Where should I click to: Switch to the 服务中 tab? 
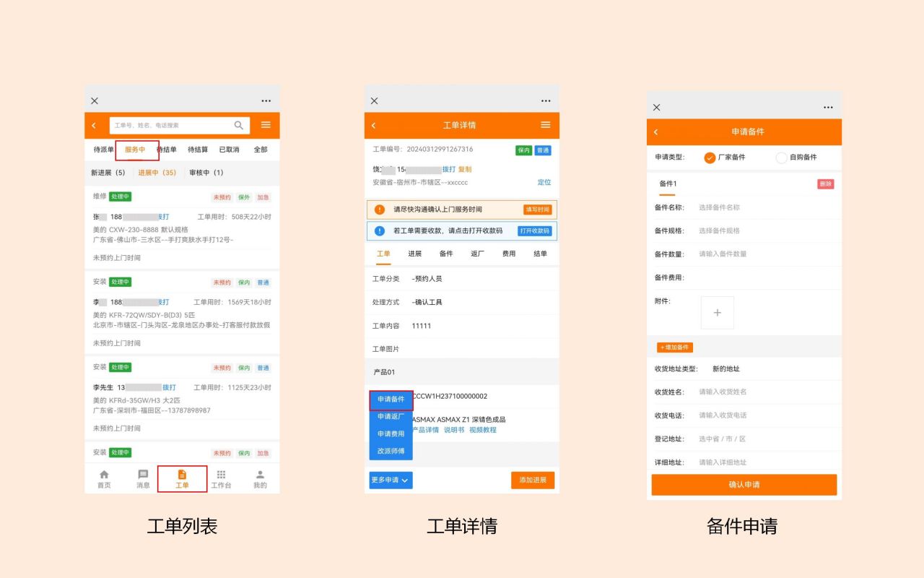pyautogui.click(x=135, y=150)
